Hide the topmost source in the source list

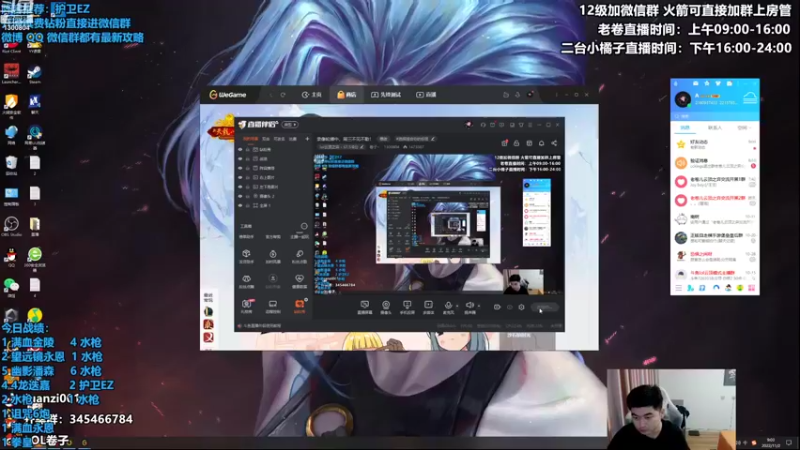(240, 149)
